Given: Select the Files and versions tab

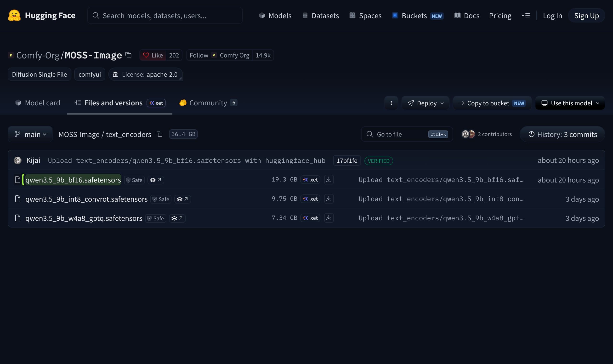Looking at the screenshot, I should click(120, 103).
